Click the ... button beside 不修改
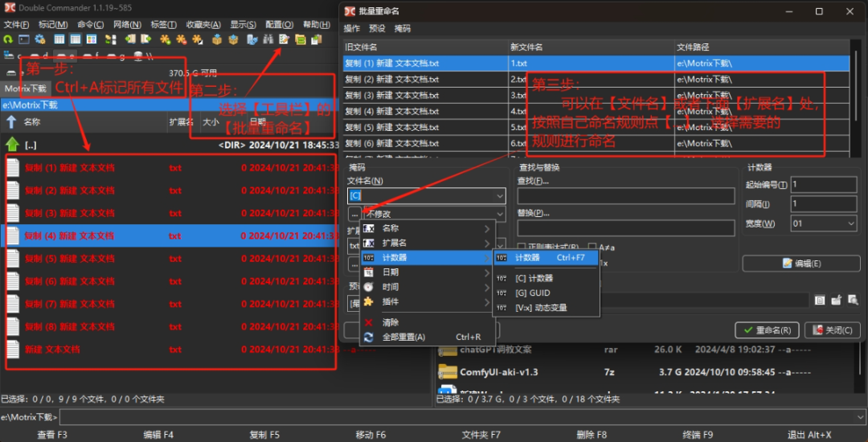The image size is (868, 442). (x=354, y=214)
